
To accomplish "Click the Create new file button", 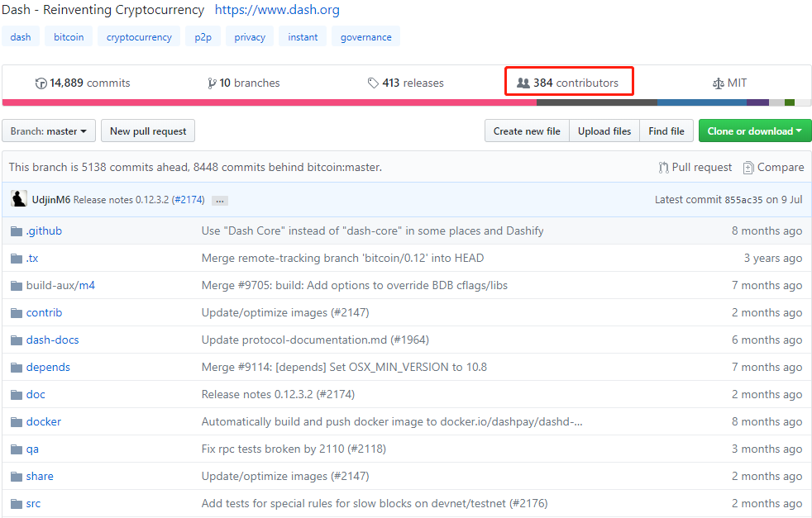I will [x=527, y=131].
